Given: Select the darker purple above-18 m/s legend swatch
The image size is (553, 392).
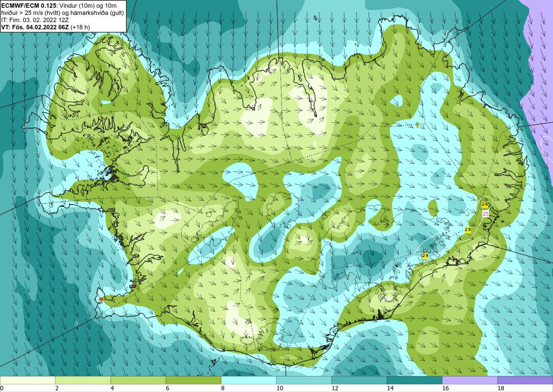Looking at the screenshot, I should (x=525, y=380).
